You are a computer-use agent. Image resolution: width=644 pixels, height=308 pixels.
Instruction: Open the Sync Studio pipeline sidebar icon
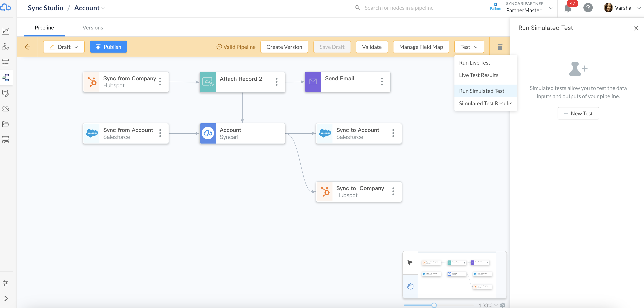click(5, 78)
